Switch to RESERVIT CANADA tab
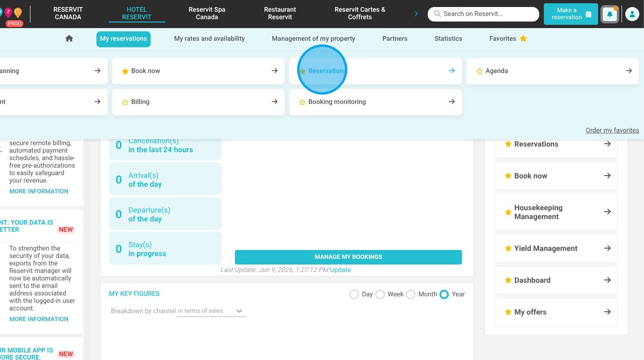This screenshot has width=644, height=360. coord(68,13)
